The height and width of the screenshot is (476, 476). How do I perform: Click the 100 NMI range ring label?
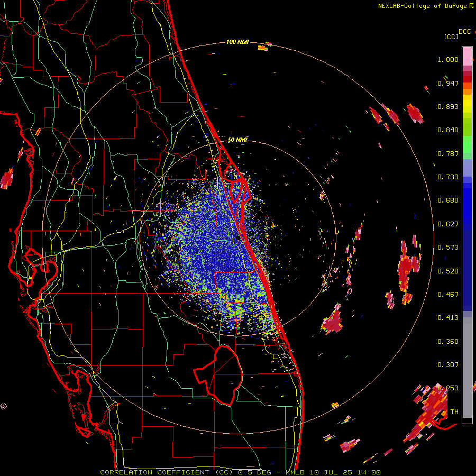(237, 42)
